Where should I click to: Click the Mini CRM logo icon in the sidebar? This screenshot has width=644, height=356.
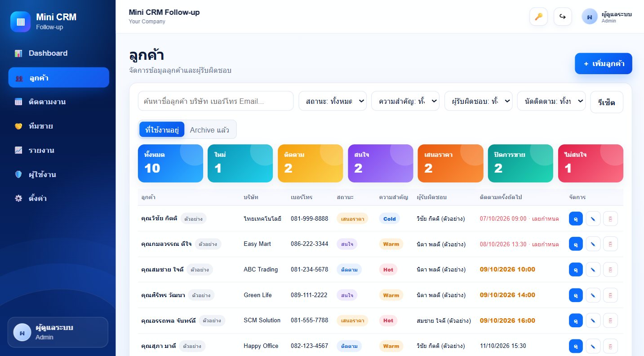(x=21, y=22)
